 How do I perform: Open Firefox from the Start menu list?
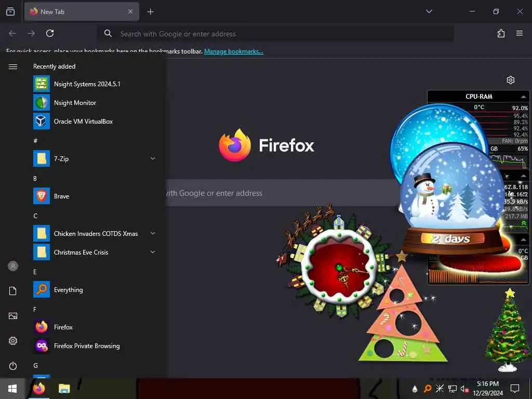[94, 327]
